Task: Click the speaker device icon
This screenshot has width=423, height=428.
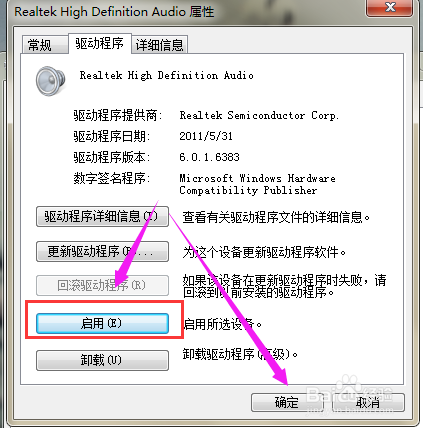Action: 50,81
